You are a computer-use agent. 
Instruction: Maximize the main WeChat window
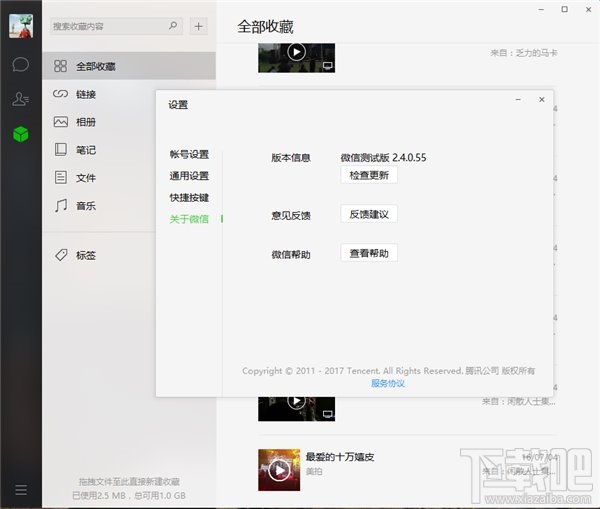point(564,9)
